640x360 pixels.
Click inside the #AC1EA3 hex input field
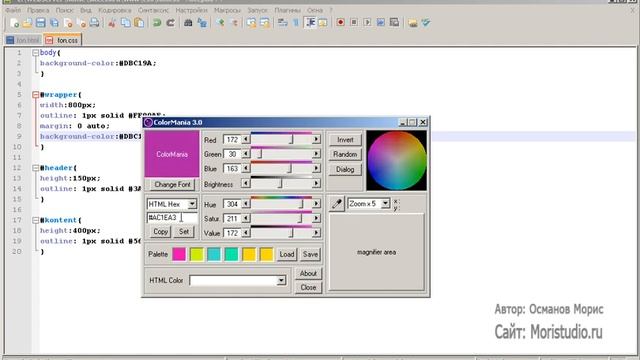[x=172, y=218]
